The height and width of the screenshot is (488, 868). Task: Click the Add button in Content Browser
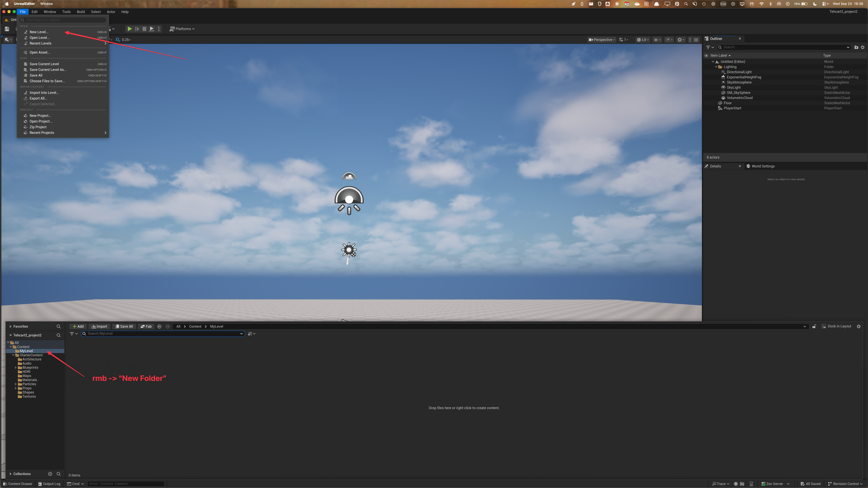78,326
